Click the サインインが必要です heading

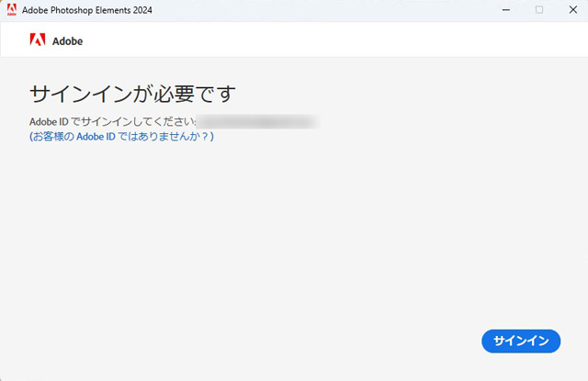pyautogui.click(x=132, y=94)
